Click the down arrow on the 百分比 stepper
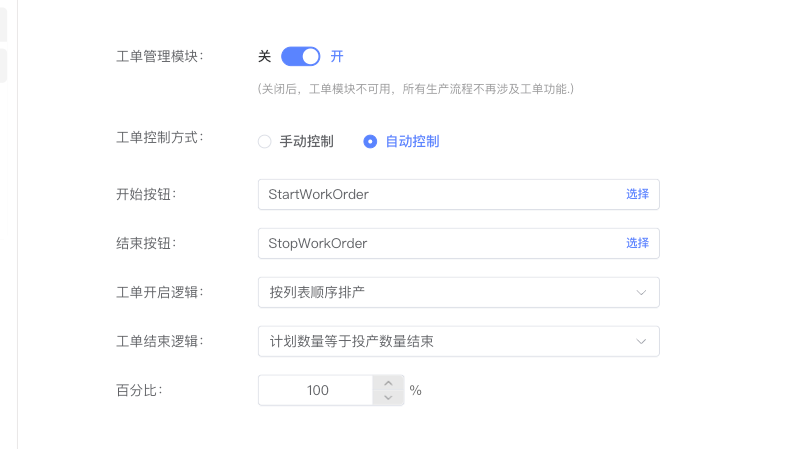This screenshot has height=449, width=796. [388, 397]
